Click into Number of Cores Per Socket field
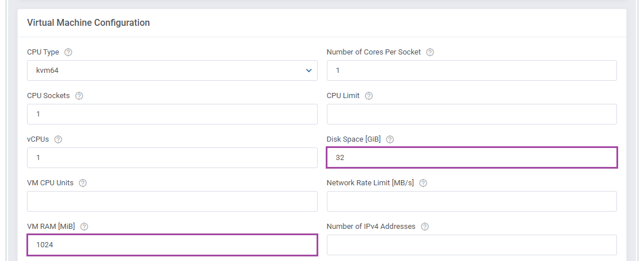644x261 pixels. pos(471,71)
